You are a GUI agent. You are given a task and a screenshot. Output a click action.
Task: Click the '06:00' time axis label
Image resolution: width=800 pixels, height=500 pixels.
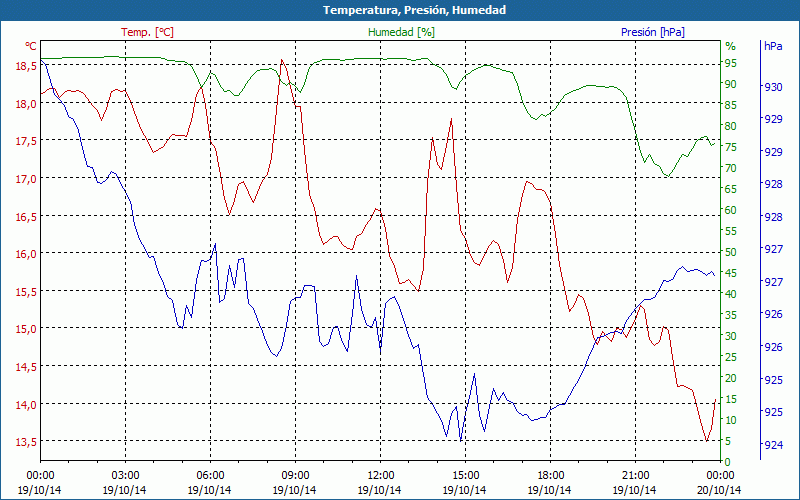210,476
